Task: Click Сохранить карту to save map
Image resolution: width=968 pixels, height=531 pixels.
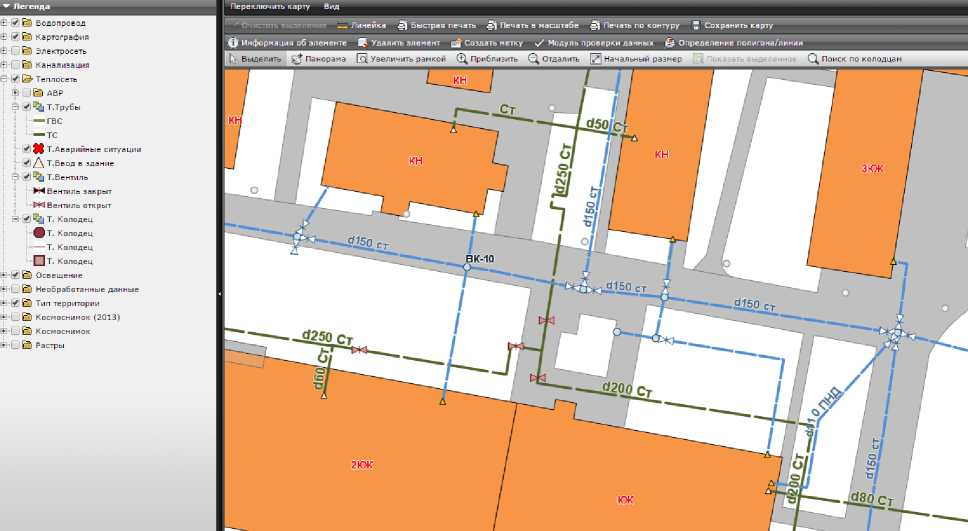Action: pos(731,25)
